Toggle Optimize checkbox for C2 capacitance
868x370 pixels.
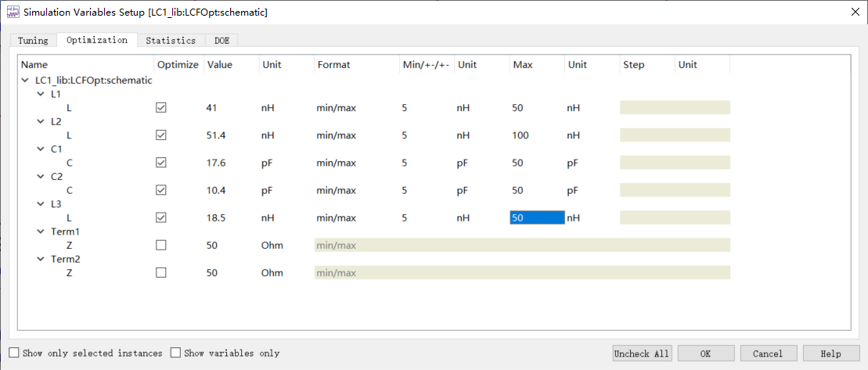pos(161,190)
